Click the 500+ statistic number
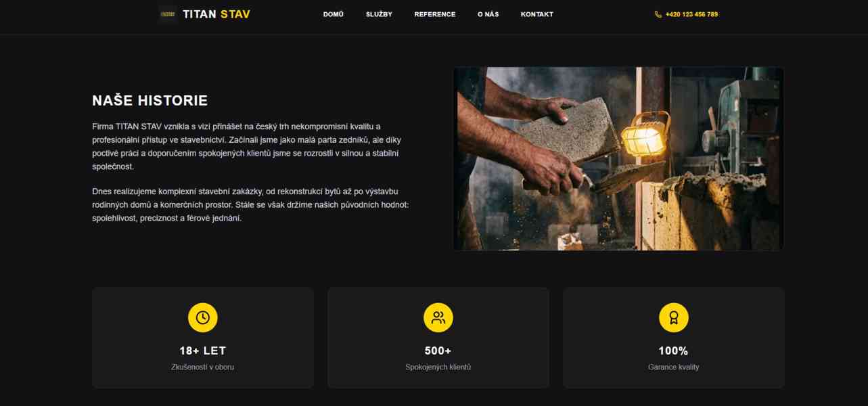 pos(438,351)
